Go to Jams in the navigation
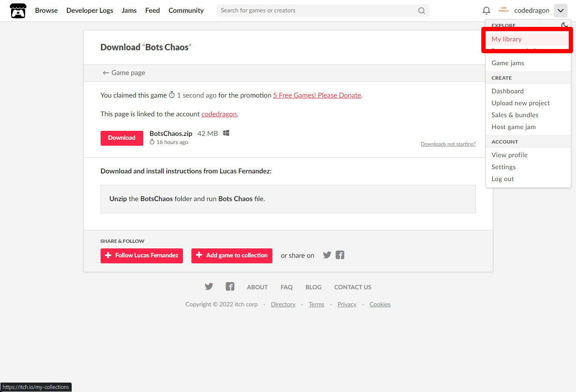The width and height of the screenshot is (576, 392). click(129, 11)
